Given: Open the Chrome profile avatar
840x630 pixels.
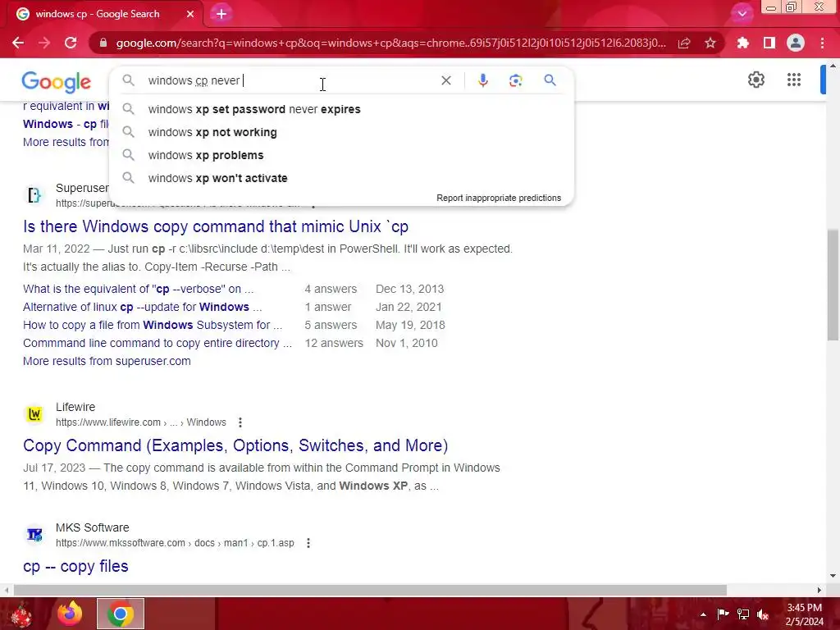Looking at the screenshot, I should click(x=796, y=43).
